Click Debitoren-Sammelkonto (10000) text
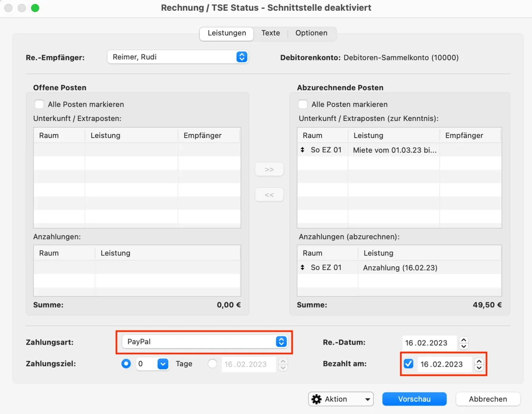Screen dimensions: 532x414 tap(401, 57)
